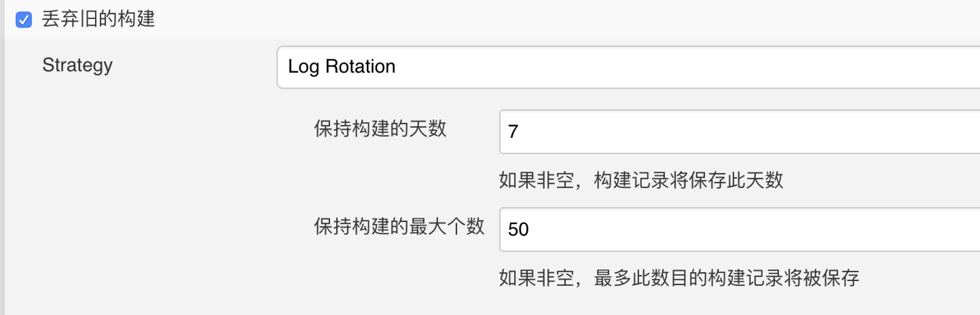
Task: Click the blue checkmark icon
Action: point(23,20)
